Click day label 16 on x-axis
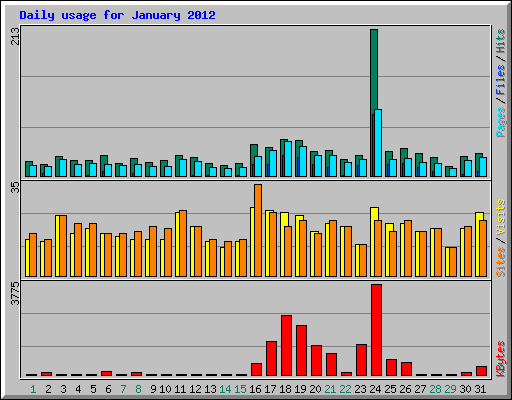Screen dimensions: 512x400 (x=255, y=389)
